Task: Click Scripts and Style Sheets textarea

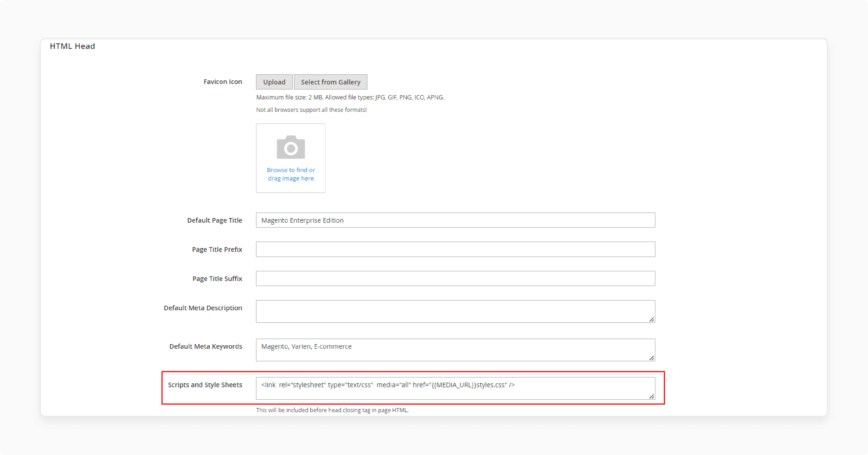Action: [456, 389]
